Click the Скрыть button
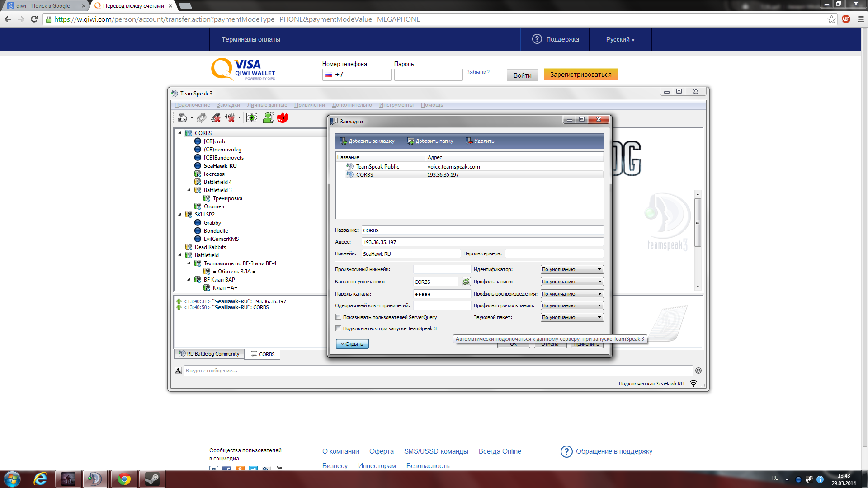868x488 pixels. tap(352, 344)
